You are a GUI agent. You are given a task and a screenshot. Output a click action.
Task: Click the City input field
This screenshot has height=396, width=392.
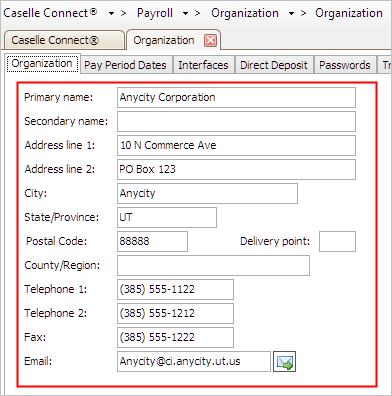click(x=207, y=193)
